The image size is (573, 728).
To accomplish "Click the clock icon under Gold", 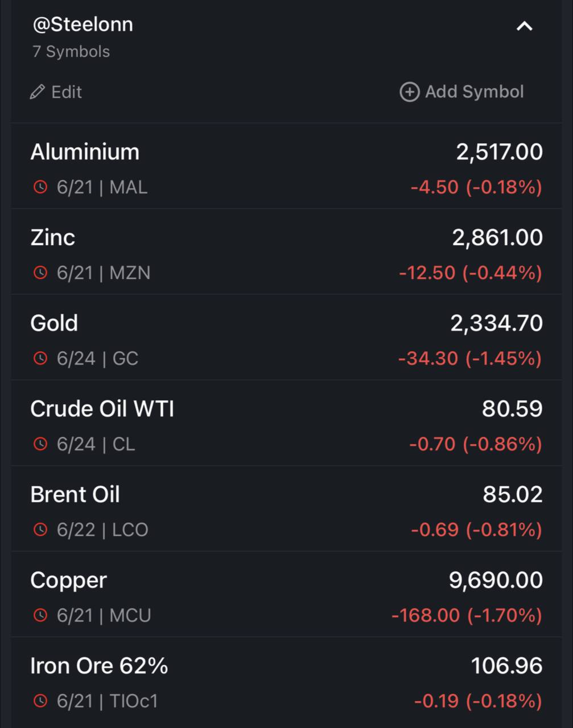I will [x=40, y=358].
